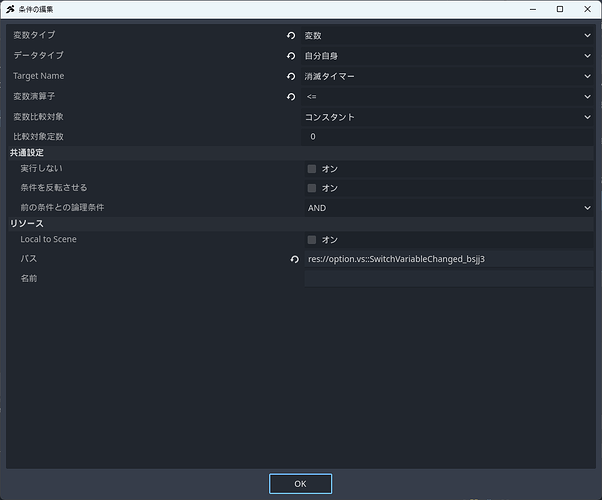Click the app logo in the title bar
The image size is (602, 500).
pyautogui.click(x=10, y=9)
